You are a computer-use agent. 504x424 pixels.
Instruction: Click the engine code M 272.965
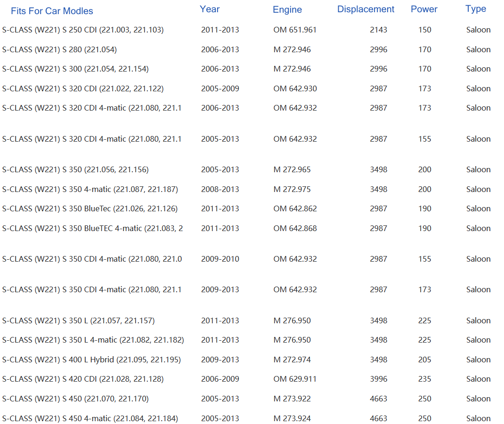292,169
